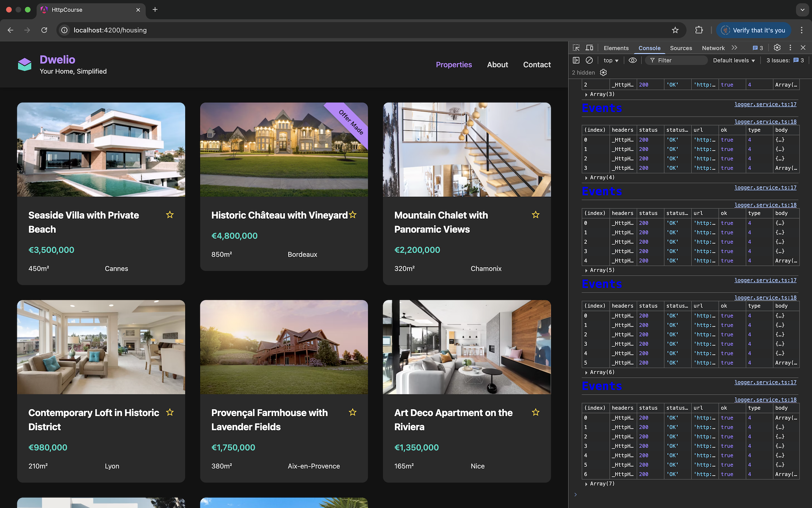Create a live expression with the eye icon

(x=632, y=60)
